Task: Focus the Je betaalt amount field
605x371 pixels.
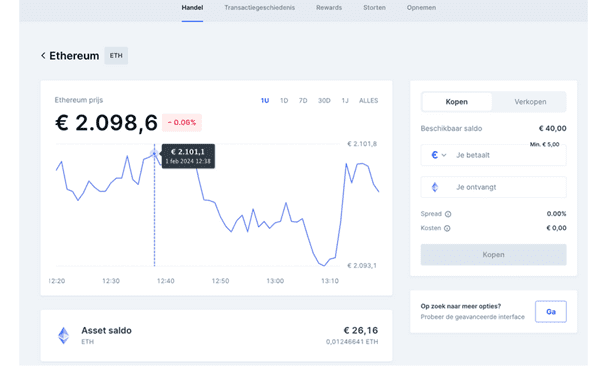Action: pyautogui.click(x=493, y=155)
